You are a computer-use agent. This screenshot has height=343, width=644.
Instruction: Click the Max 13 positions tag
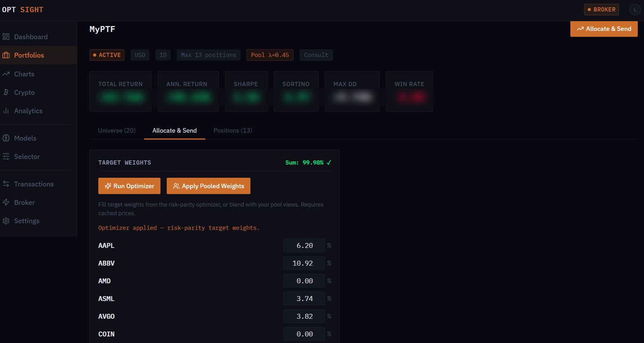(208, 55)
